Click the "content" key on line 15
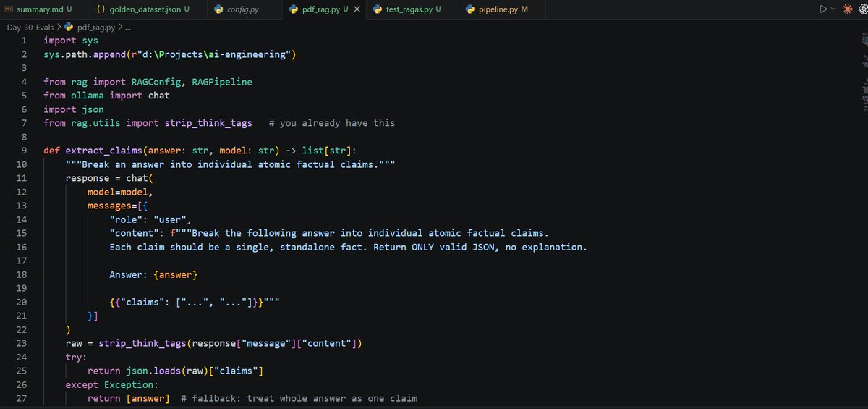The image size is (868, 409). pos(134,233)
